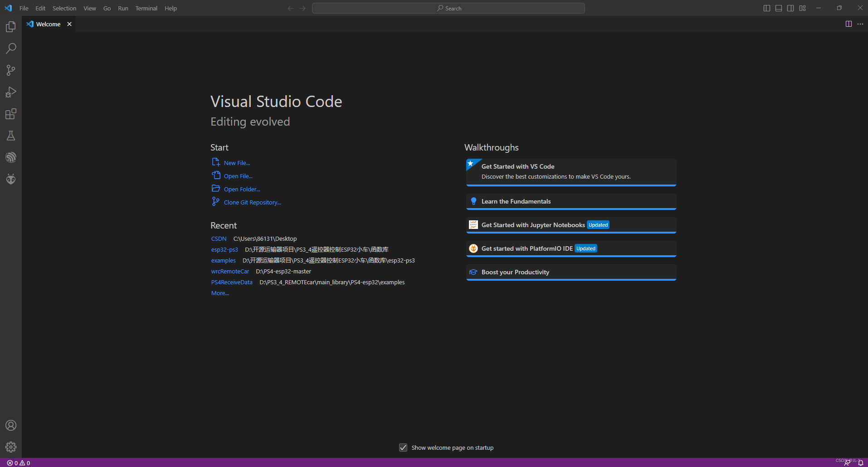Open the Extensions view
The image size is (868, 467).
pyautogui.click(x=11, y=114)
